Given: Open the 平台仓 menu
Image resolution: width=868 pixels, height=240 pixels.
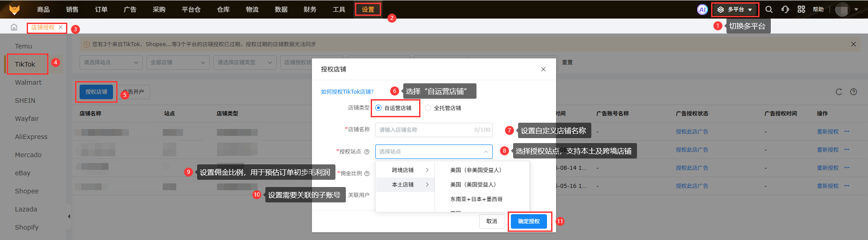Looking at the screenshot, I should pos(191,10).
